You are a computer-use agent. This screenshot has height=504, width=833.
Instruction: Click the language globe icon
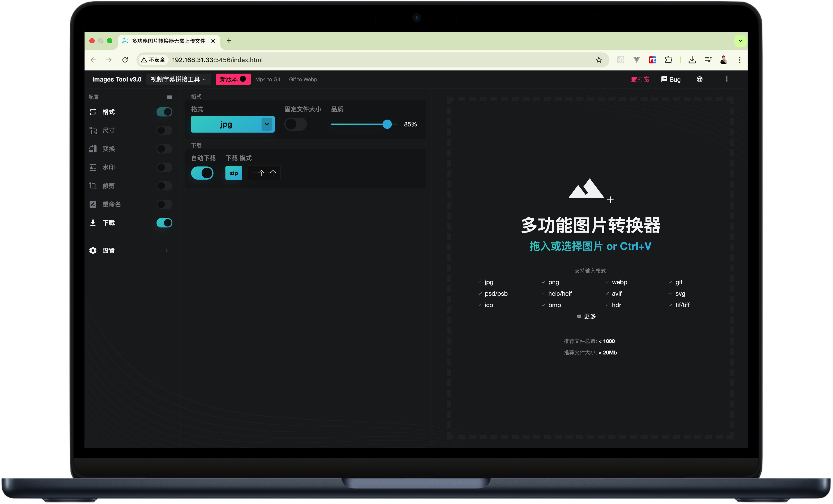[699, 79]
